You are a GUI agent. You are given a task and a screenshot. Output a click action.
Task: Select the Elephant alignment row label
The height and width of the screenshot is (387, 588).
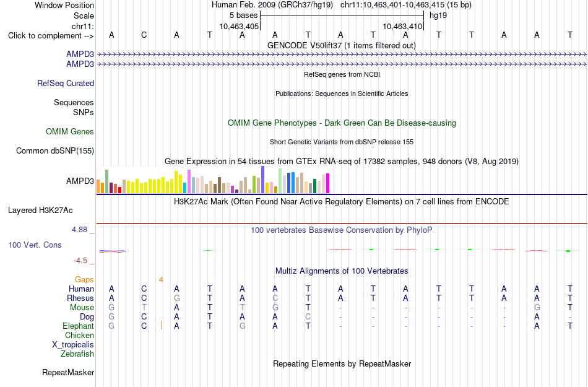[78, 326]
